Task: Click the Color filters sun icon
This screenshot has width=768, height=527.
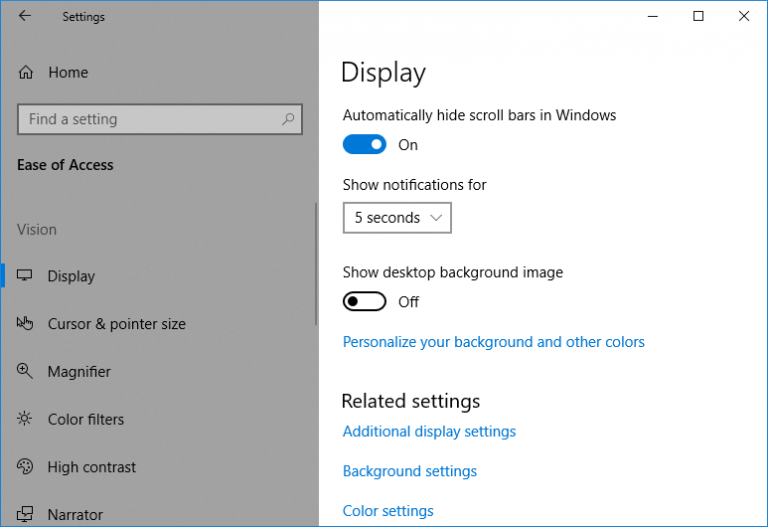Action: [24, 419]
